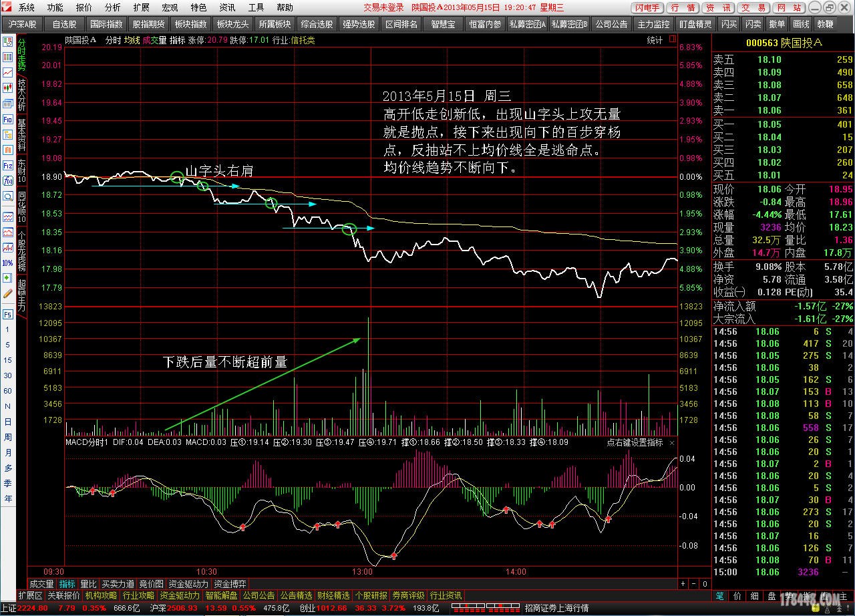This screenshot has width=855, height=616.
Task: Click the 闪电手 button
Action: 647,8
